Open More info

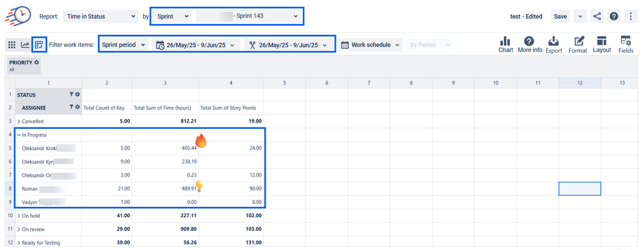[x=530, y=44]
